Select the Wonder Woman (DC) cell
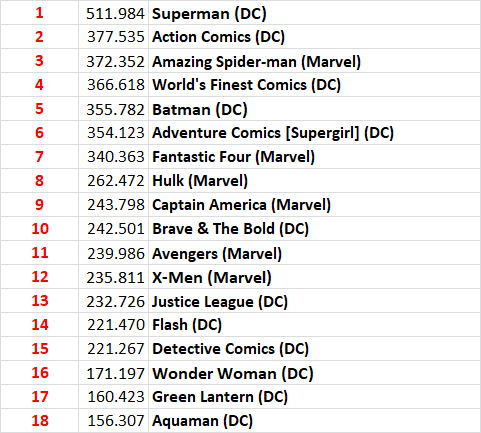 [314, 373]
